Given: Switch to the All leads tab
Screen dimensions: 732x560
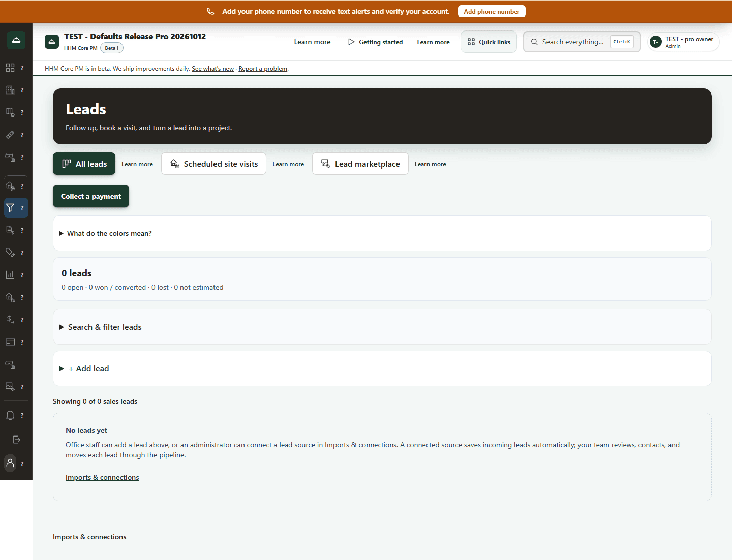Looking at the screenshot, I should pyautogui.click(x=84, y=164).
